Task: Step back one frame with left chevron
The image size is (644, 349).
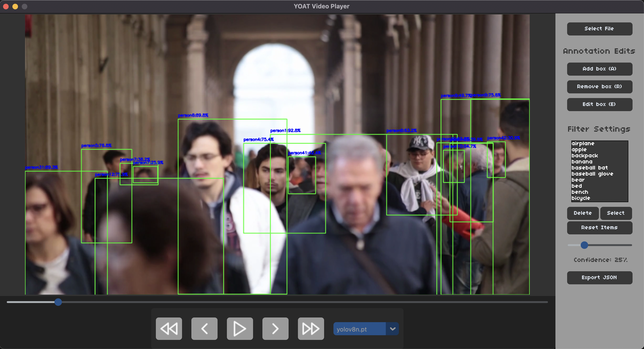Action: tap(204, 328)
